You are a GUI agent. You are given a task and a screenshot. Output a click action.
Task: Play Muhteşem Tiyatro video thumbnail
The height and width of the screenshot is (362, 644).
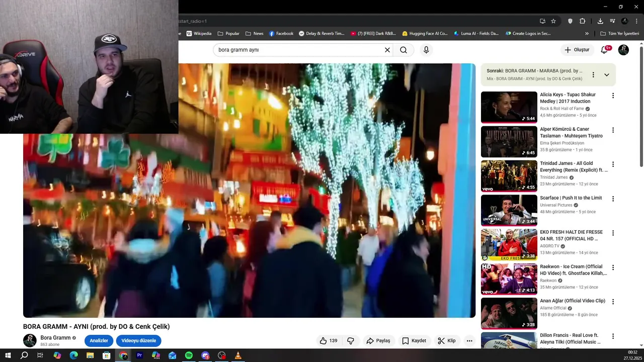click(509, 142)
